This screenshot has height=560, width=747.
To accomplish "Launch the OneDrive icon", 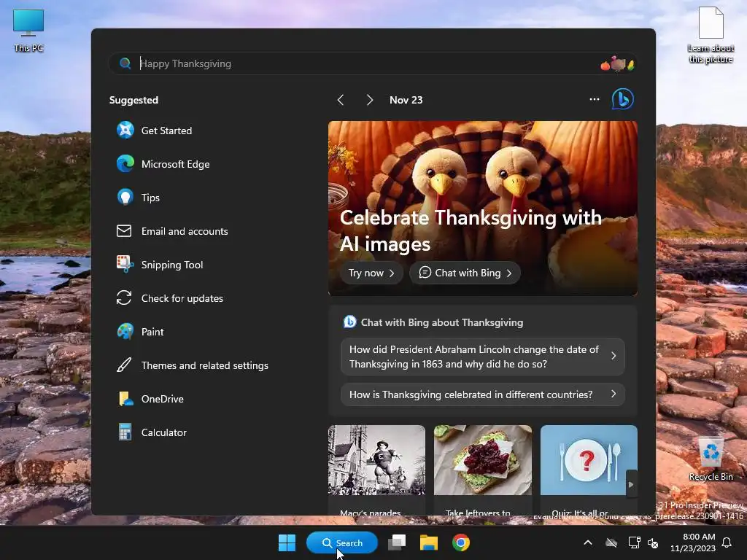I will 125,399.
